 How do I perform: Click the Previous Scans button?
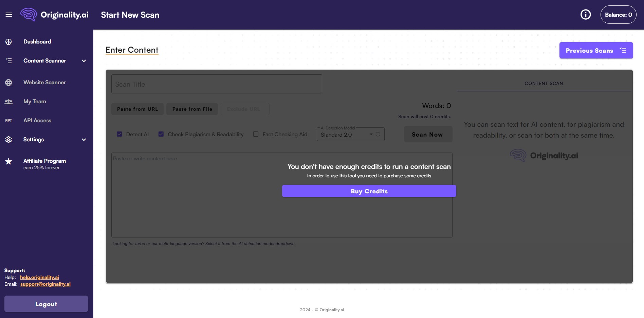(x=596, y=50)
